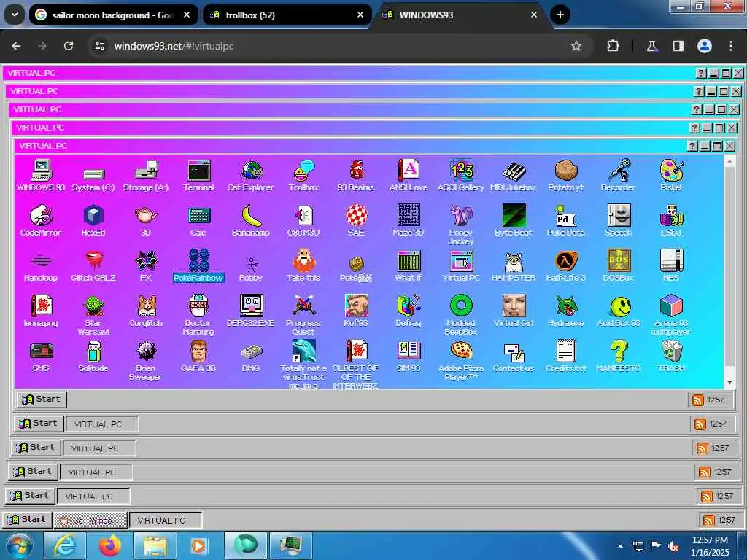Open System (C:) drive icon
This screenshot has height=560, width=747.
[93, 179]
